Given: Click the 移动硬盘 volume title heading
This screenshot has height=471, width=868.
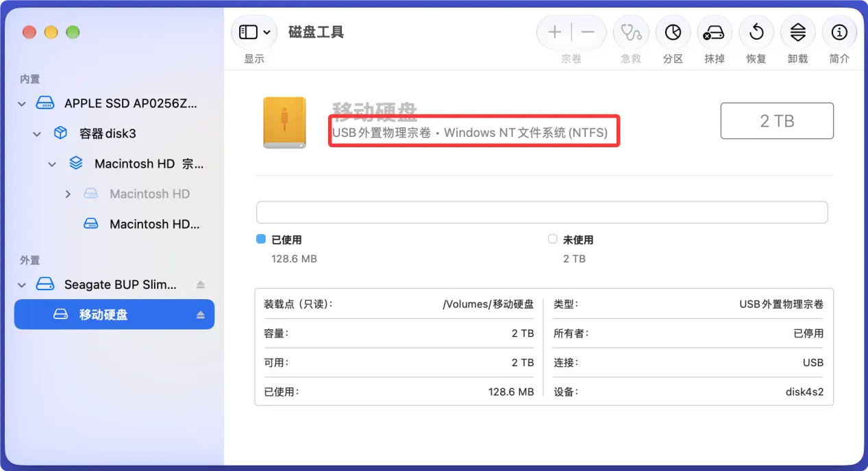Looking at the screenshot, I should [375, 111].
